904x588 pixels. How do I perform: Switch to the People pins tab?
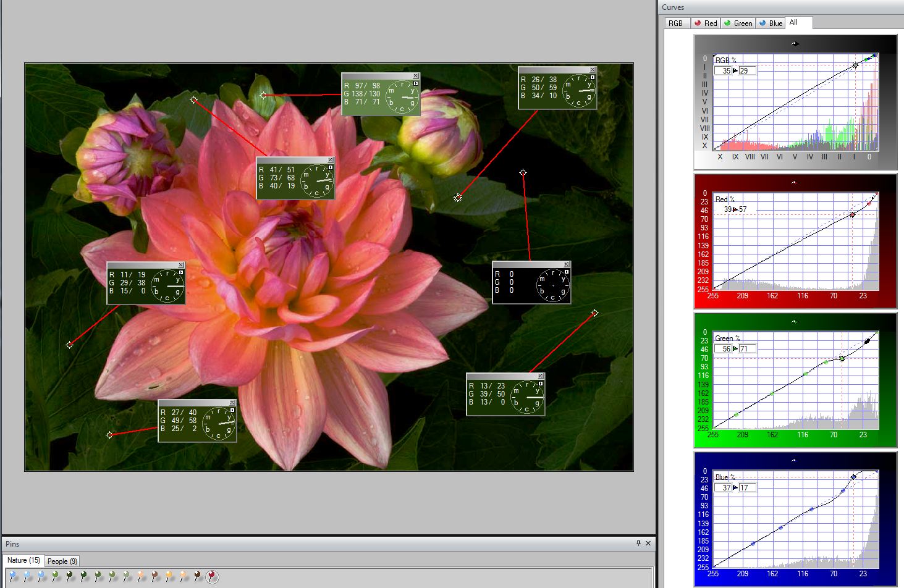62,561
